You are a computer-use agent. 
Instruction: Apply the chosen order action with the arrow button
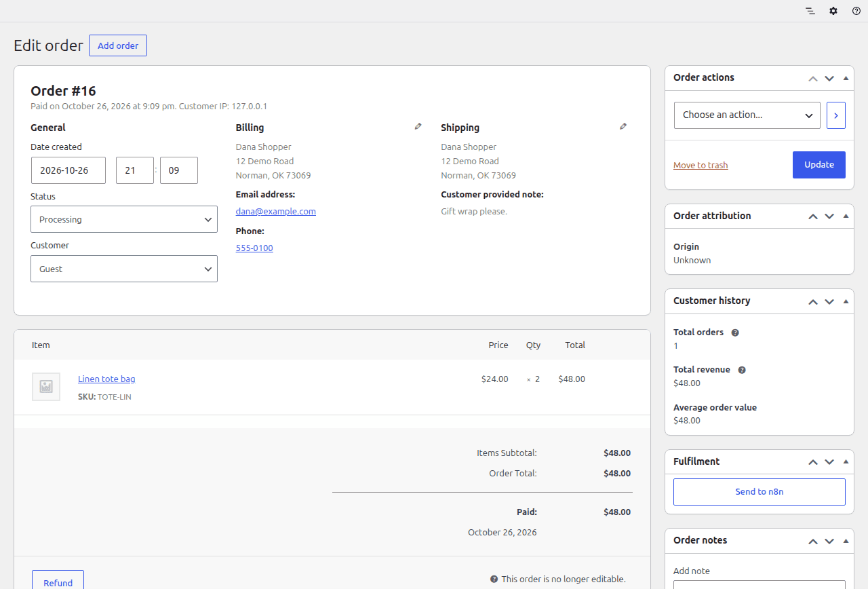[835, 115]
